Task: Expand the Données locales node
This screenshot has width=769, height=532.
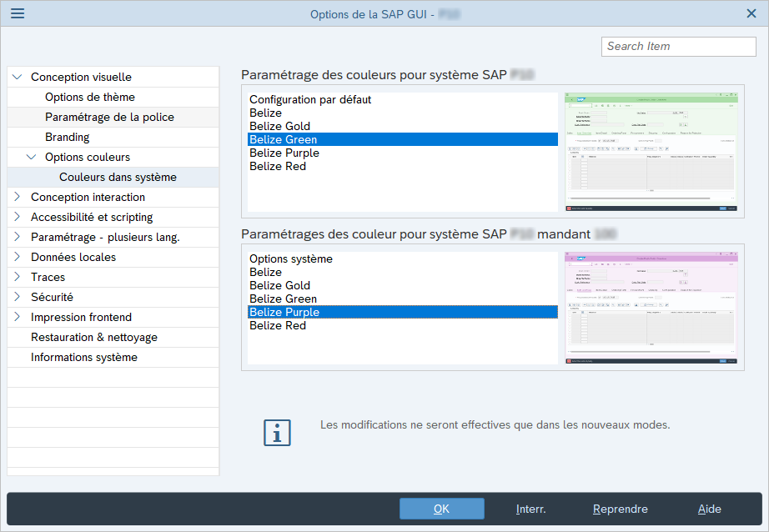Action: [x=18, y=257]
